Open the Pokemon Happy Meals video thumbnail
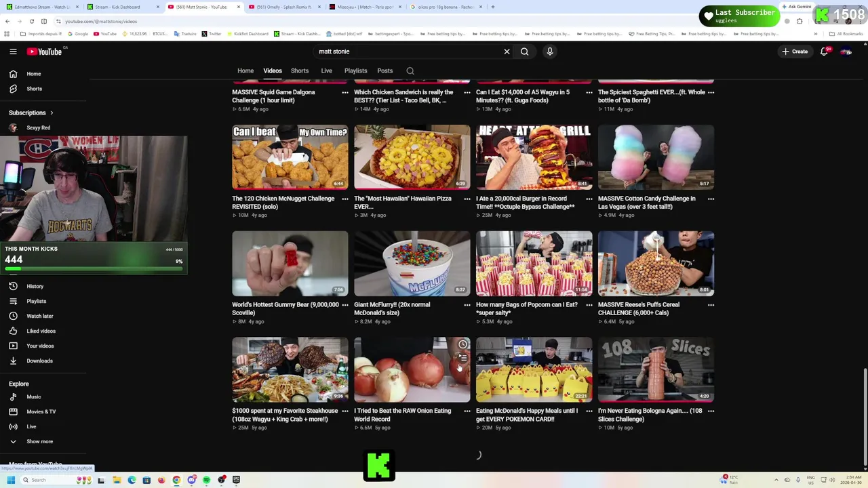The height and width of the screenshot is (488, 868). click(x=534, y=369)
